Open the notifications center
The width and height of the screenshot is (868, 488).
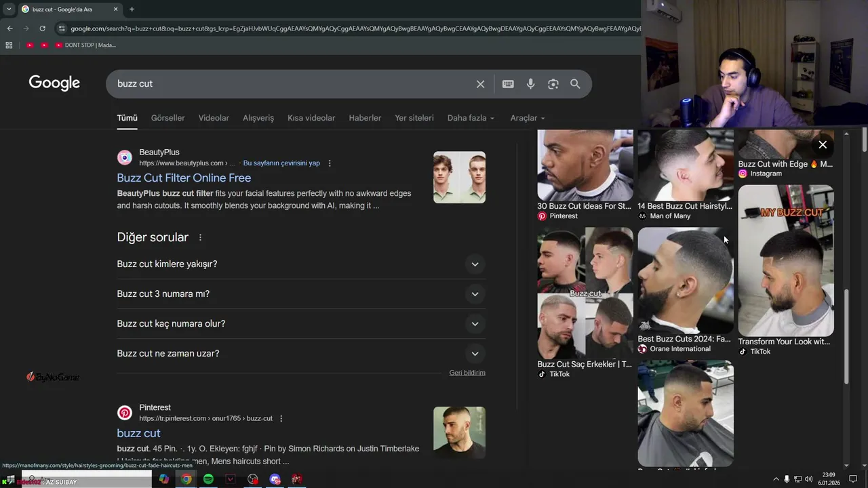(x=853, y=479)
